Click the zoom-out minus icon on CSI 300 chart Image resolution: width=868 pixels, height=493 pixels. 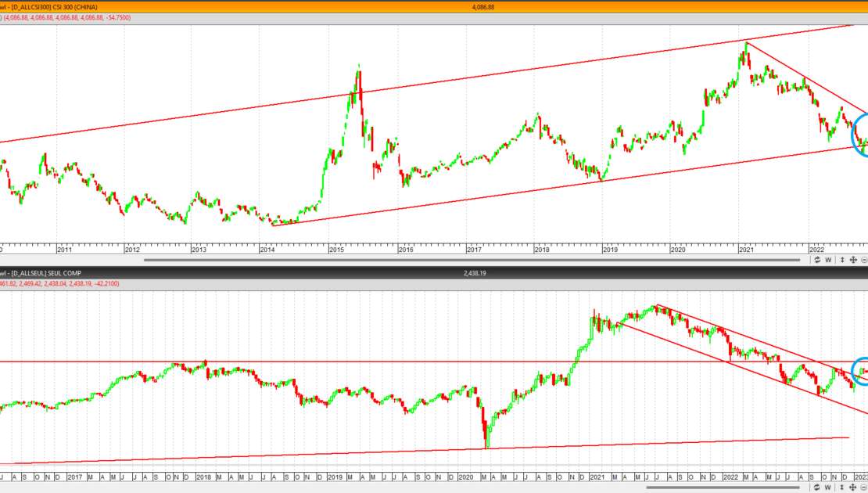coord(864,260)
